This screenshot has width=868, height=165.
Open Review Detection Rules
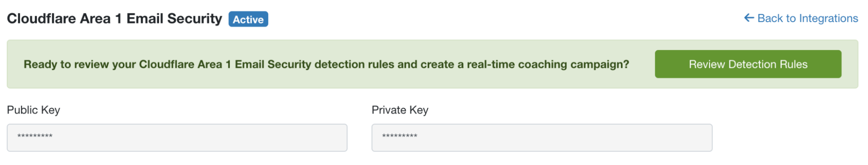(x=748, y=64)
